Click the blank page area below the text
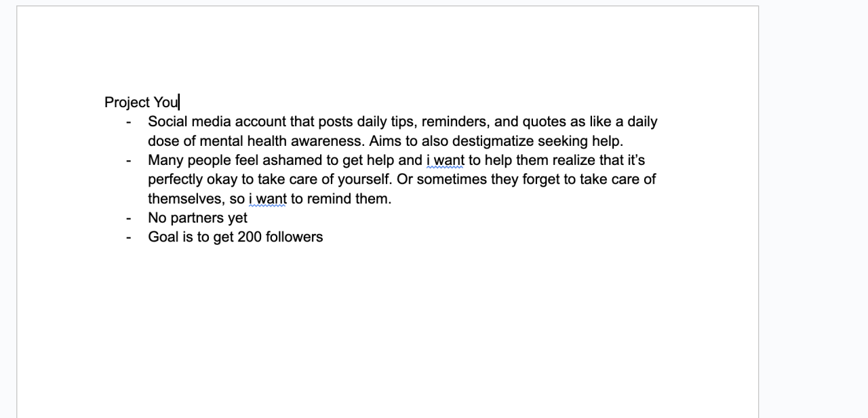 pos(387,326)
